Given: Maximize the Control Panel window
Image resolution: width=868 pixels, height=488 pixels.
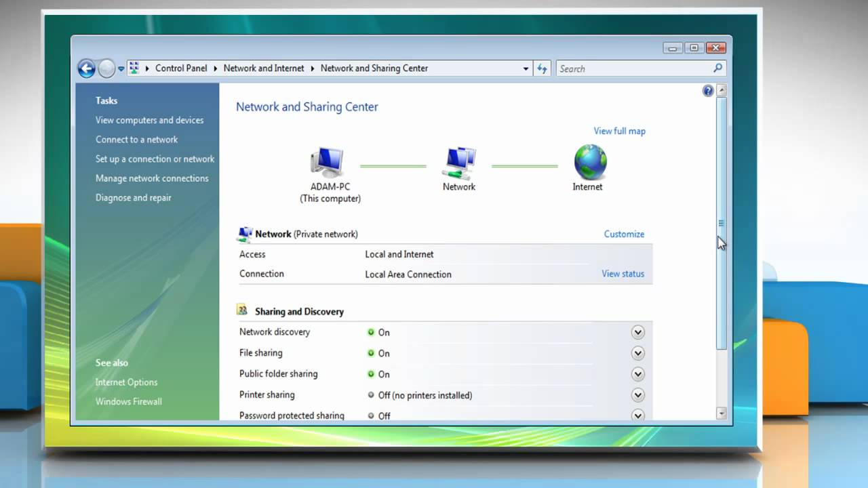Looking at the screenshot, I should tap(694, 47).
